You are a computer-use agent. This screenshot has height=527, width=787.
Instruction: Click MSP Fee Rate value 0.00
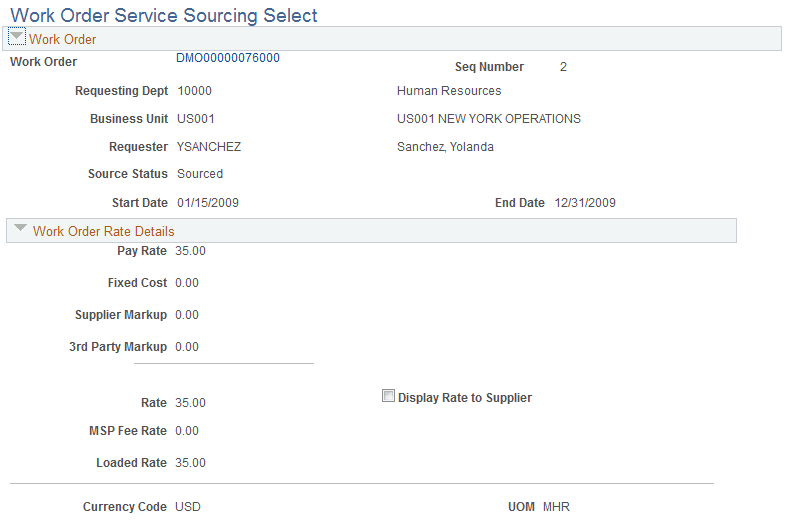click(187, 431)
